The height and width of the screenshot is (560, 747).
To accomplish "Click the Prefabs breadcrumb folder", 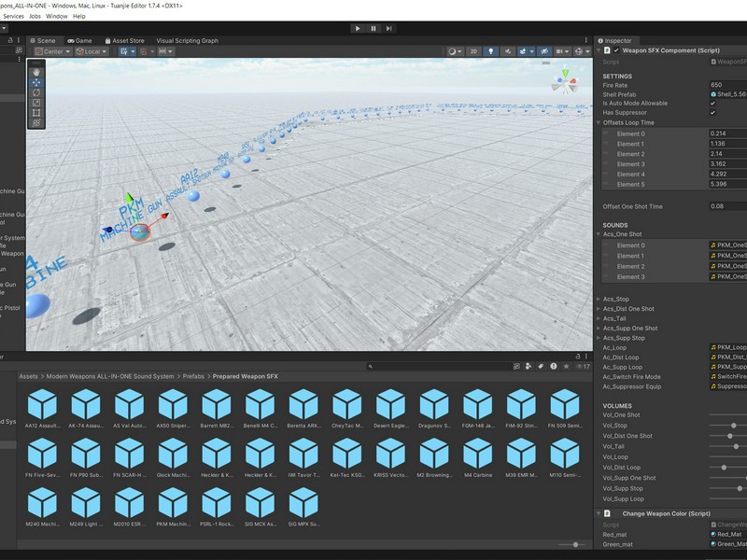I will click(193, 376).
